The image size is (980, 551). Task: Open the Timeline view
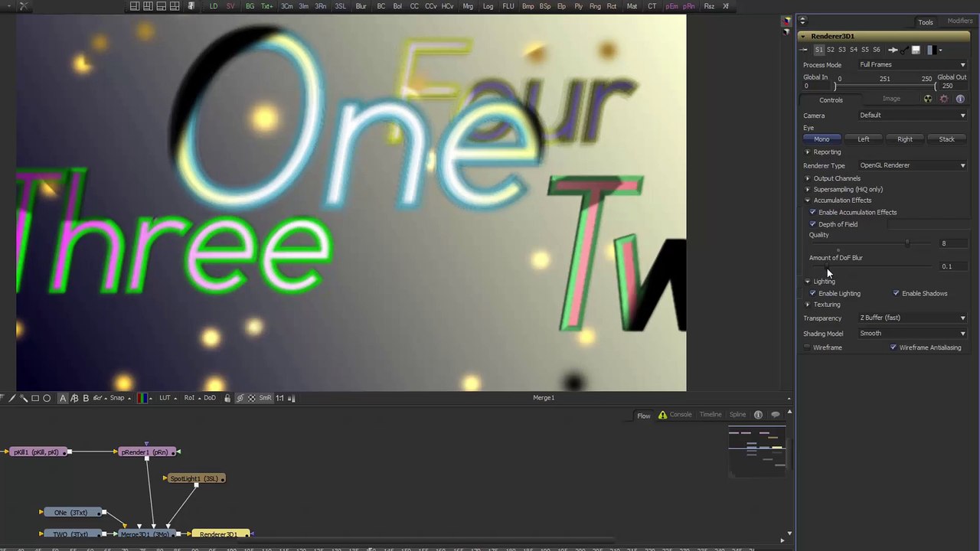(x=710, y=415)
